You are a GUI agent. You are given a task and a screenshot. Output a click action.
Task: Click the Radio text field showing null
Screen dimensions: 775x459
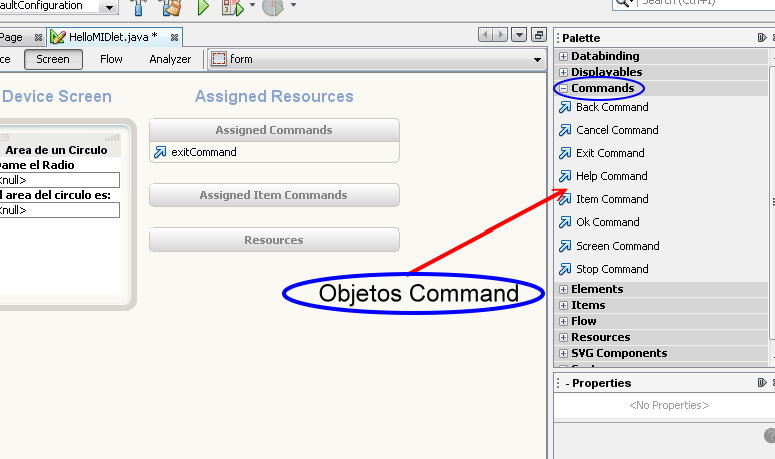click(x=59, y=180)
